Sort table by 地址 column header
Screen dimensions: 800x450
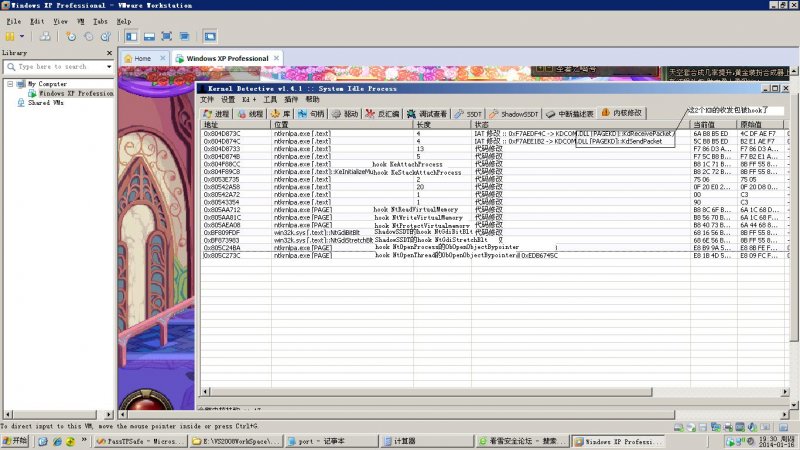click(236, 124)
